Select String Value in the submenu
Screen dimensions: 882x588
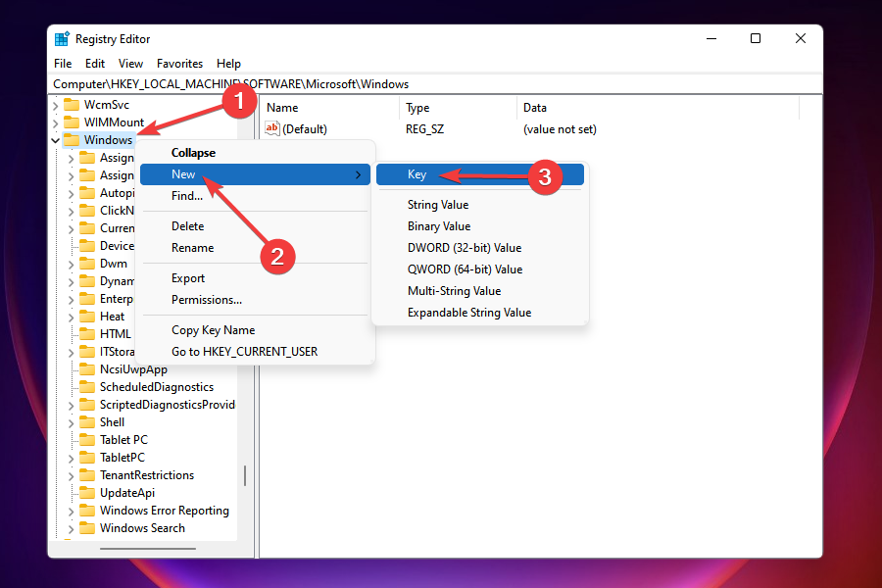tap(480, 205)
